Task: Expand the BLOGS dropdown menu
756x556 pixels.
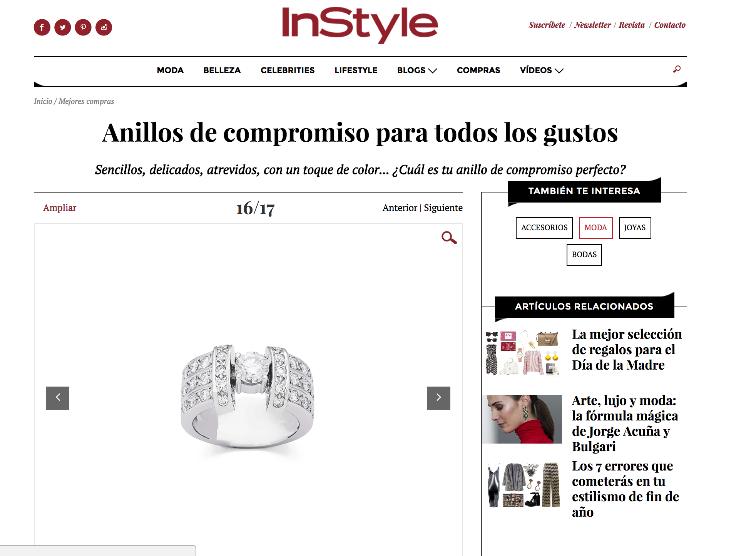Action: tap(417, 70)
